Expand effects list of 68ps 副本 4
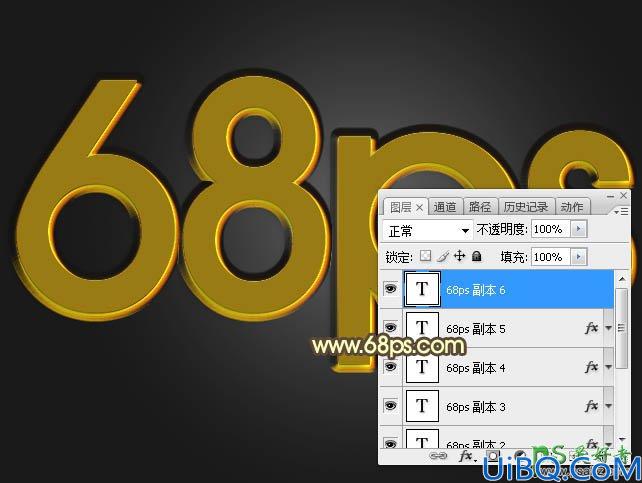Screen dimensions: 642x483 click(608, 367)
